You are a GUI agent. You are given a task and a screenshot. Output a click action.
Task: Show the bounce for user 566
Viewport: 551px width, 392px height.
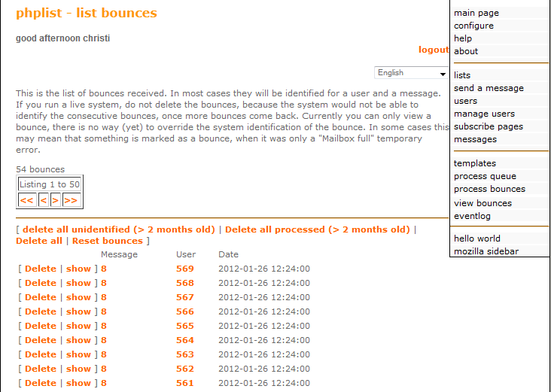click(78, 311)
